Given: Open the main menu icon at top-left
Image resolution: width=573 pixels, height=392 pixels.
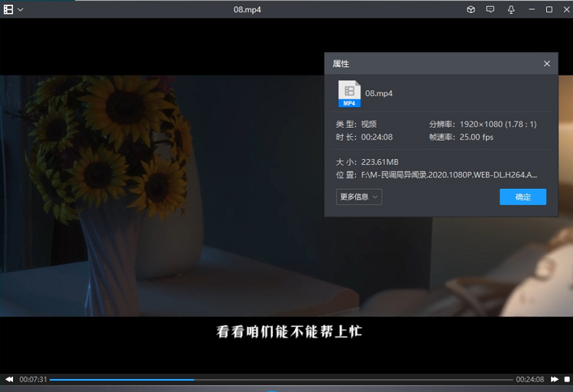Looking at the screenshot, I should pyautogui.click(x=8, y=9).
